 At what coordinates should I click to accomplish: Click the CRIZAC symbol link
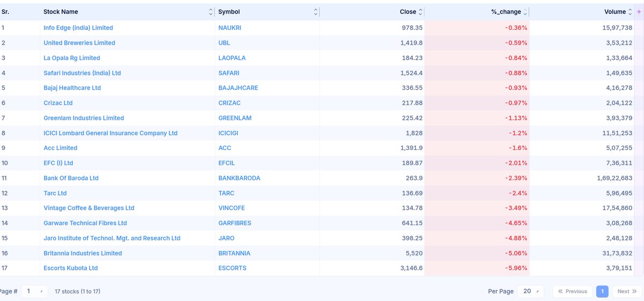click(x=229, y=103)
